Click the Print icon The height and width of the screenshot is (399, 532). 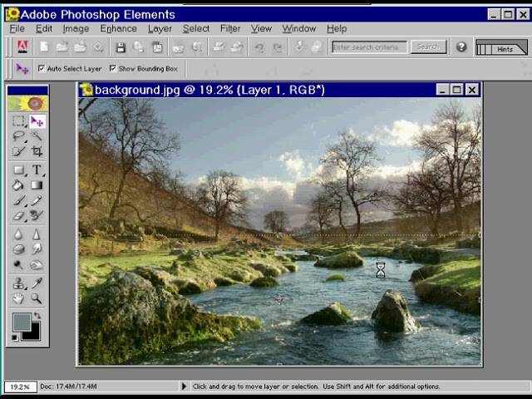(219, 47)
